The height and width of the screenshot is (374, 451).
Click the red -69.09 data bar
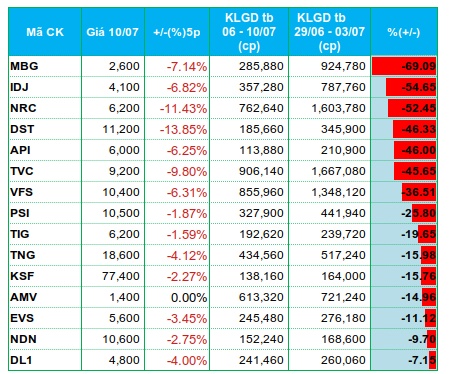404,66
